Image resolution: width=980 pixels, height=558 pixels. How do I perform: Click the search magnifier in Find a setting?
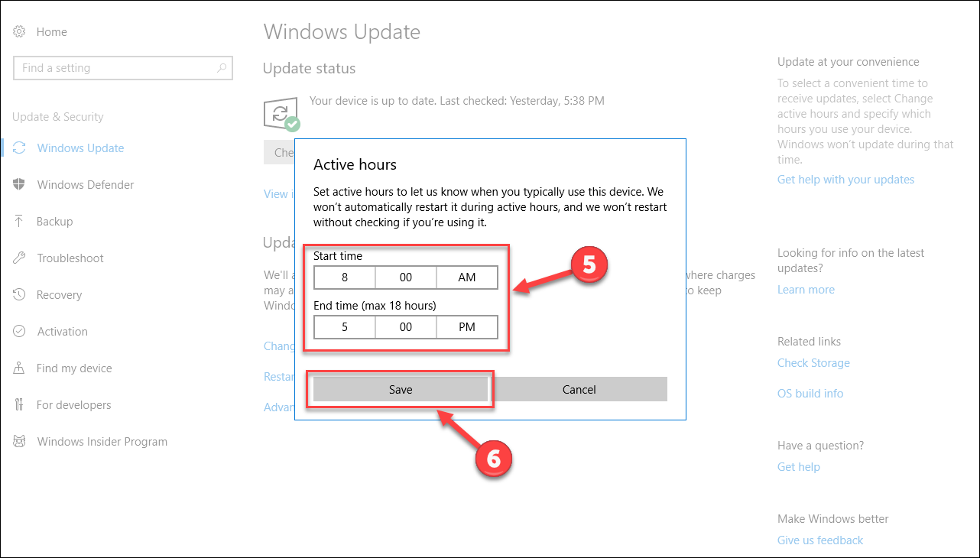(x=222, y=68)
